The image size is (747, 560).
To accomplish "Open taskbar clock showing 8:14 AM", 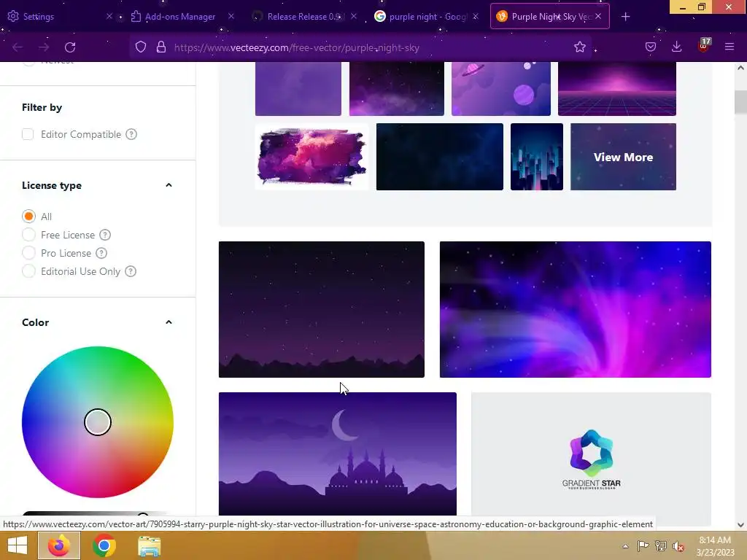I will [715, 545].
